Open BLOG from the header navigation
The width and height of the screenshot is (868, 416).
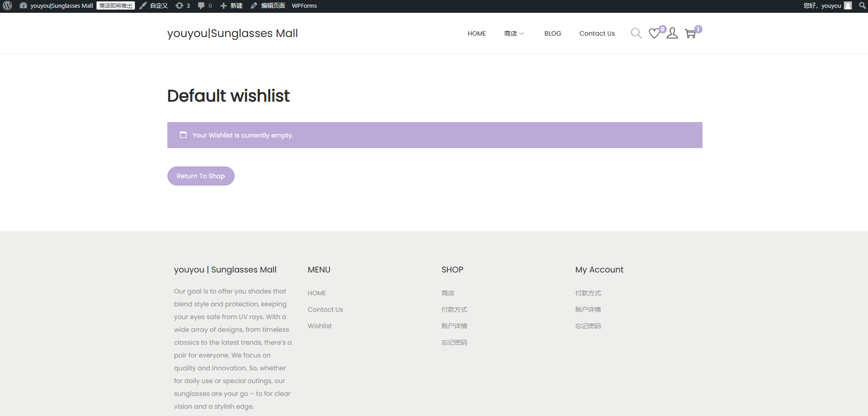click(552, 33)
